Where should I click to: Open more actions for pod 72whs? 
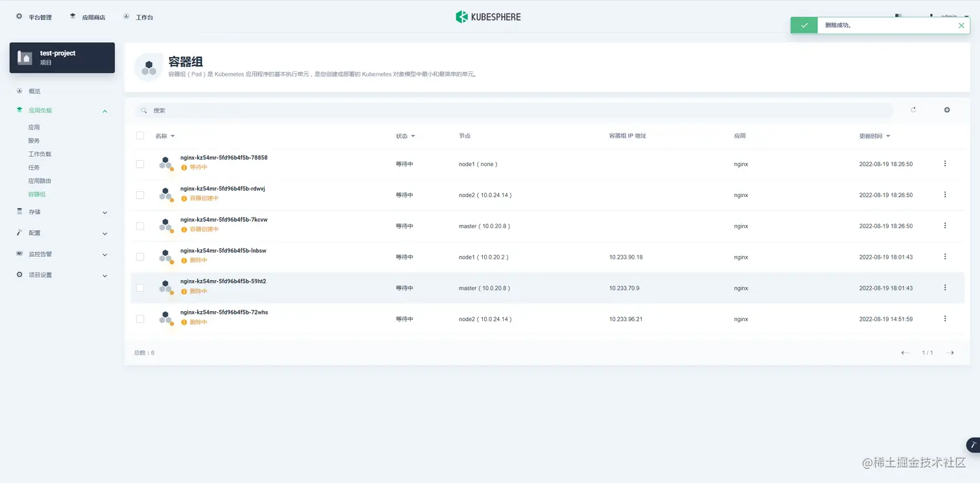click(945, 319)
